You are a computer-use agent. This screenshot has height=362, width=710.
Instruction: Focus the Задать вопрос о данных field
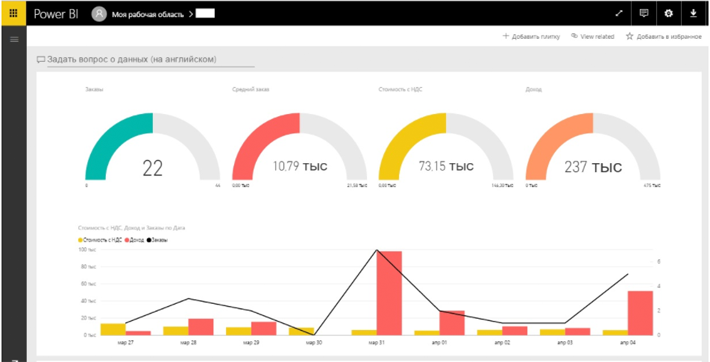click(x=151, y=60)
